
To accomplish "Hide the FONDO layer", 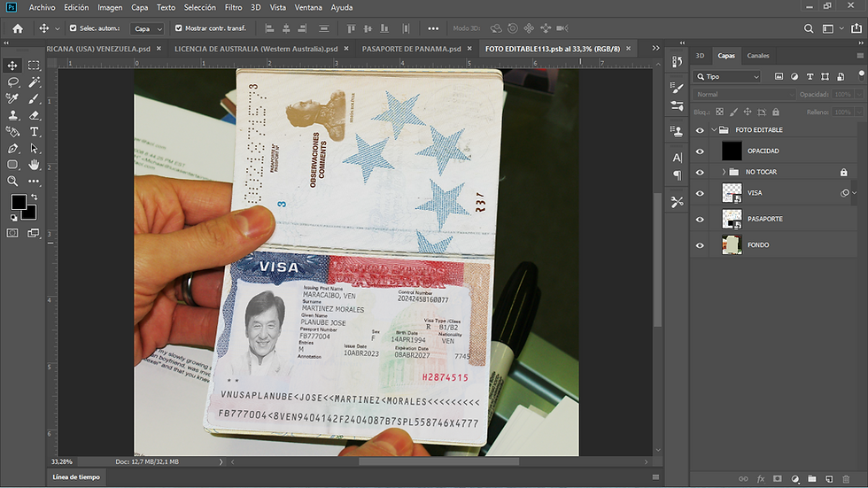I will pos(700,245).
